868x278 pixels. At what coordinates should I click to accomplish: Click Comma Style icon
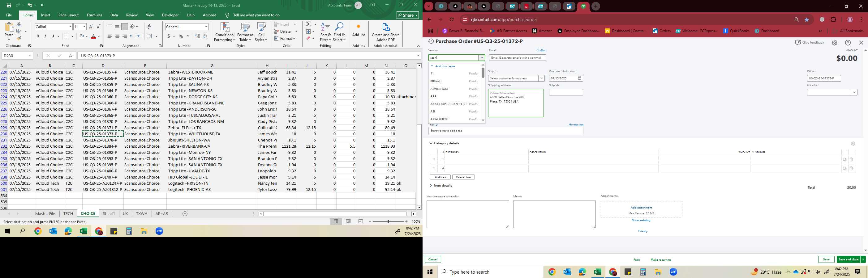(188, 36)
